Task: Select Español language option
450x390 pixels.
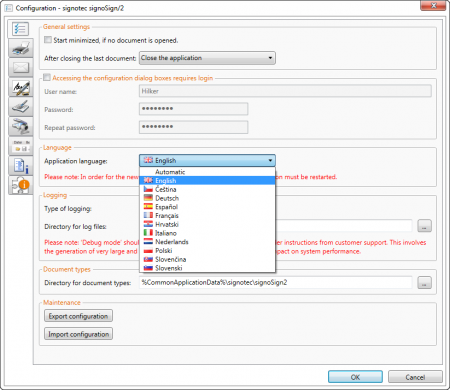Action: 207,207
